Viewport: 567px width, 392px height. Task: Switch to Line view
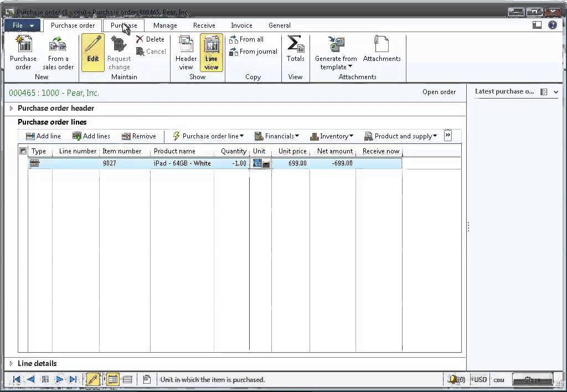tap(211, 53)
